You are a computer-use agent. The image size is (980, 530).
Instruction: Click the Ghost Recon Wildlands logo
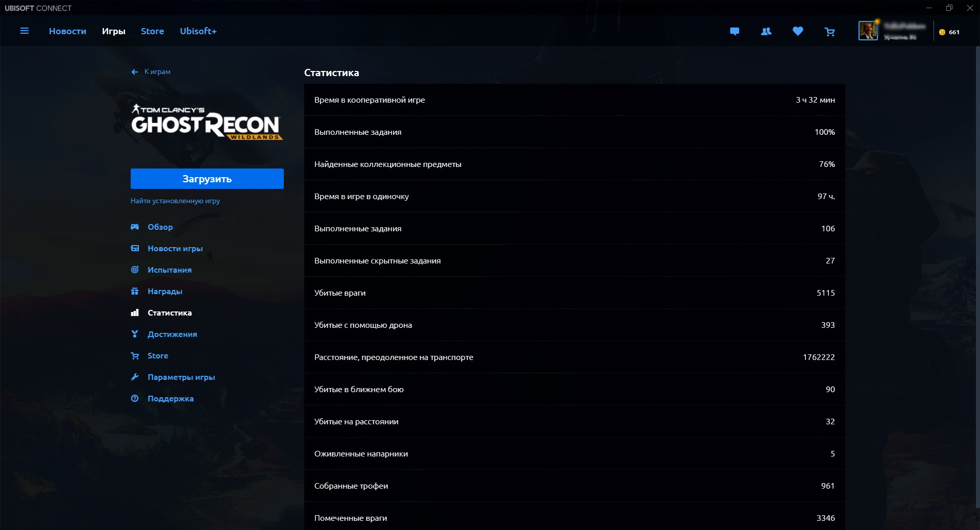point(207,122)
